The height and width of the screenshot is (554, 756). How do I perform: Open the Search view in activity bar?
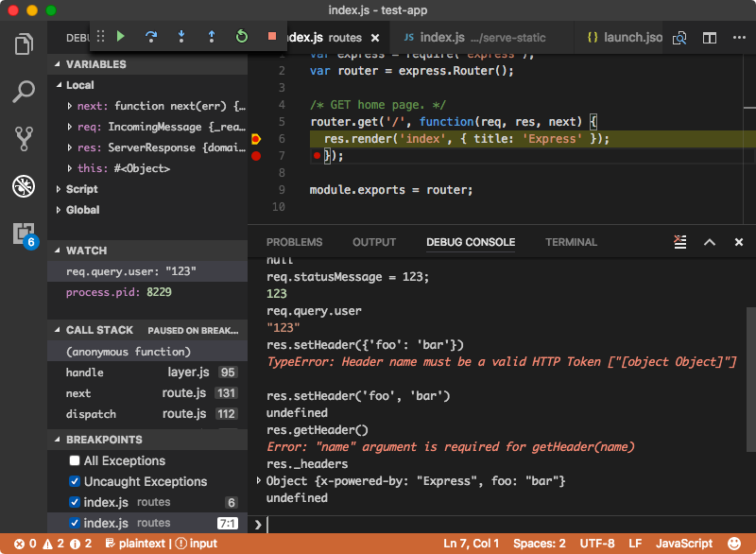tap(24, 91)
